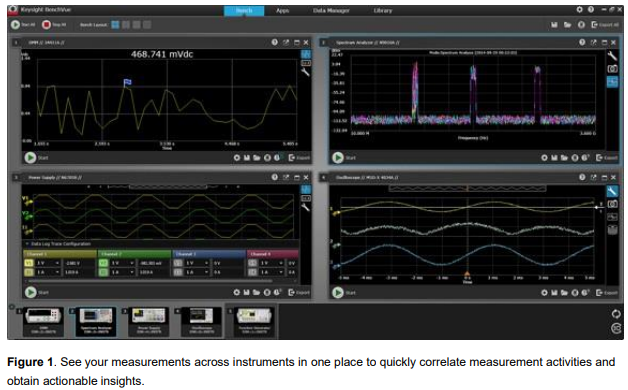Image resolution: width=628 pixels, height=390 pixels.
Task: Start the Spectrum Analyzer acquisition
Action: point(338,157)
